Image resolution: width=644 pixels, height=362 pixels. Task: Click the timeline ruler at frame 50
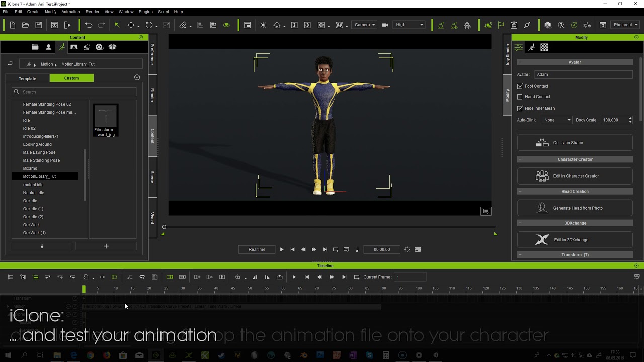click(x=250, y=288)
